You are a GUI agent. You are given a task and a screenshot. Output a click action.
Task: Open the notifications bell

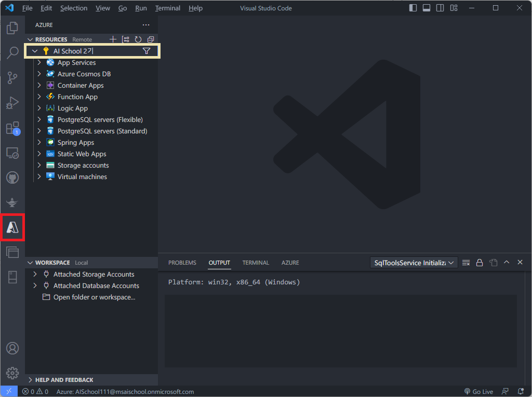521,392
